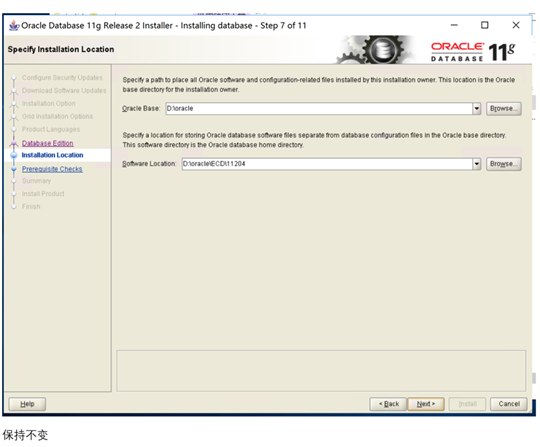Screen dimensions: 540x447
Task: Click the Configure Security Updates step
Action: pyautogui.click(x=62, y=78)
